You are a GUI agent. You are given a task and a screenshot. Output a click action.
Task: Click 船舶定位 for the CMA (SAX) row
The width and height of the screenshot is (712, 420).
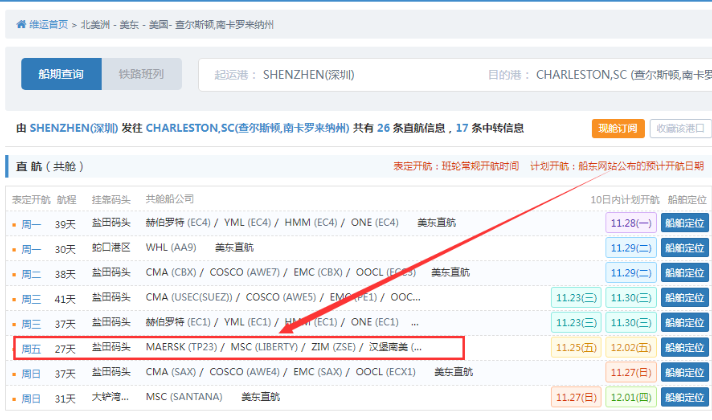(x=684, y=373)
